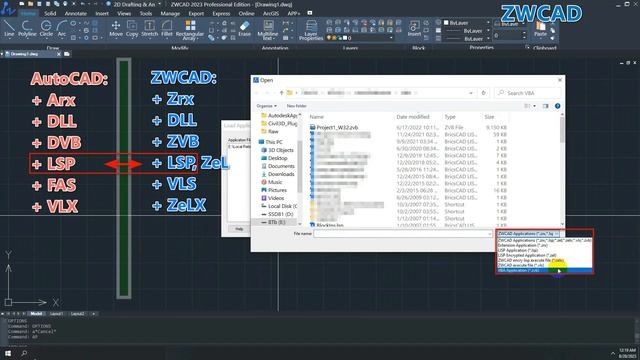The height and width of the screenshot is (360, 640).
Task: Click New folder in Open dialog
Action: click(297, 106)
